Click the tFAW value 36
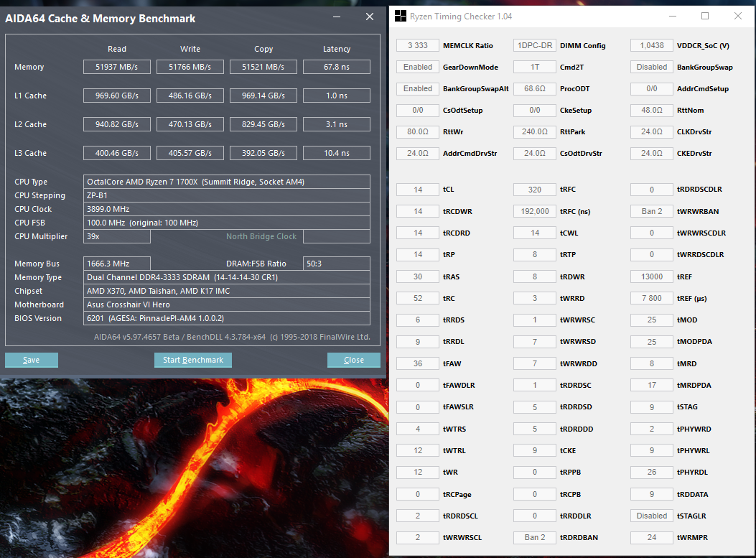 tap(418, 363)
